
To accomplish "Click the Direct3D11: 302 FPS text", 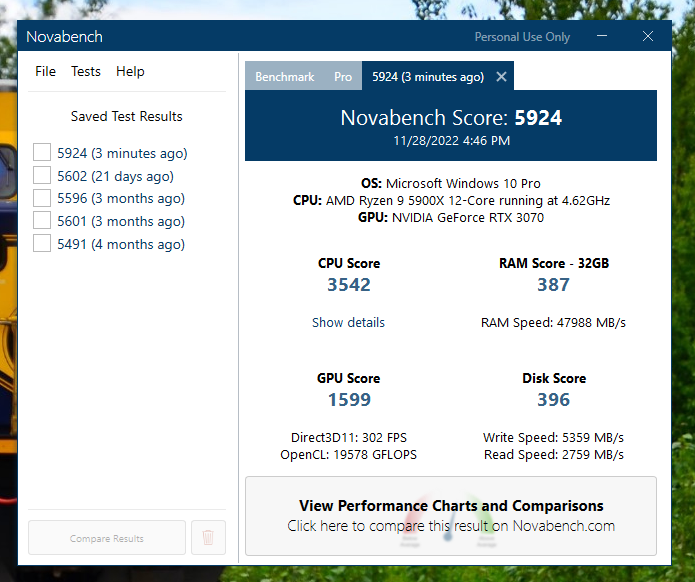I will click(349, 437).
